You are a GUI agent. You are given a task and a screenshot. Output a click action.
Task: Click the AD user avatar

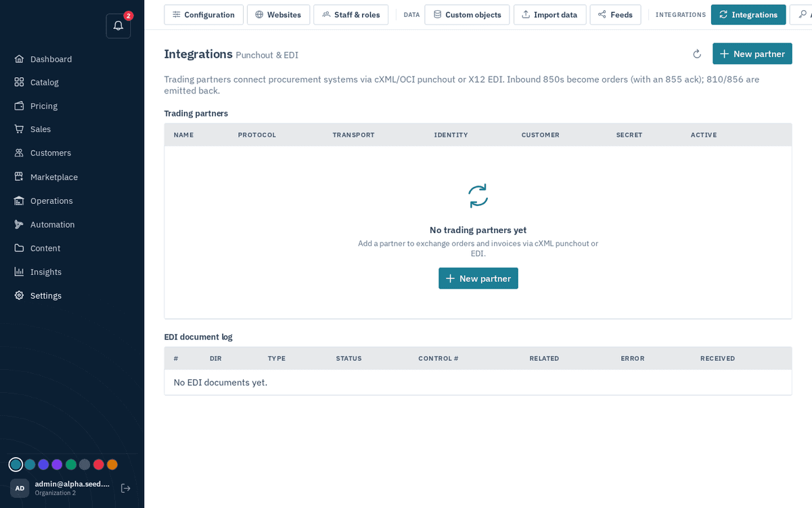(x=20, y=488)
